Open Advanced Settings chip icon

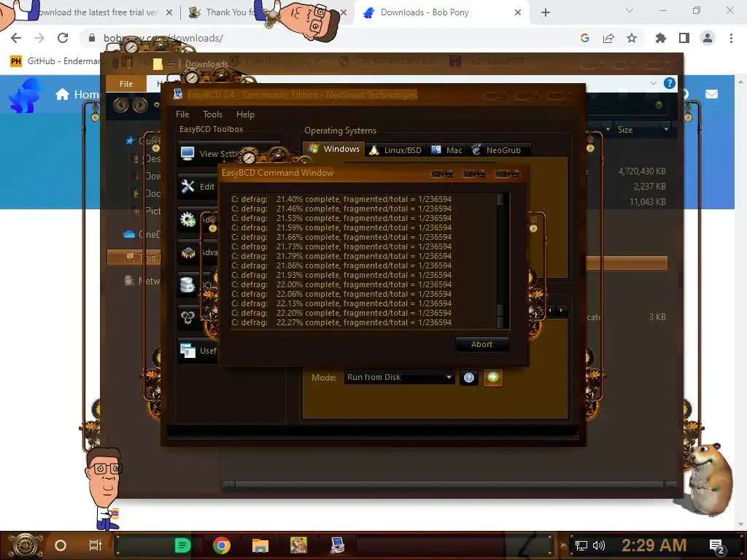(187, 252)
